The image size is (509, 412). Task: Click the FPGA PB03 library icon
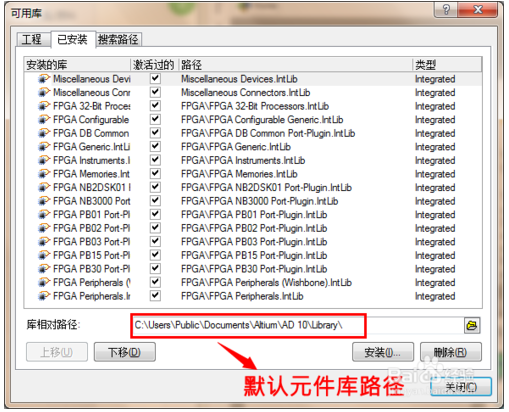[43, 242]
